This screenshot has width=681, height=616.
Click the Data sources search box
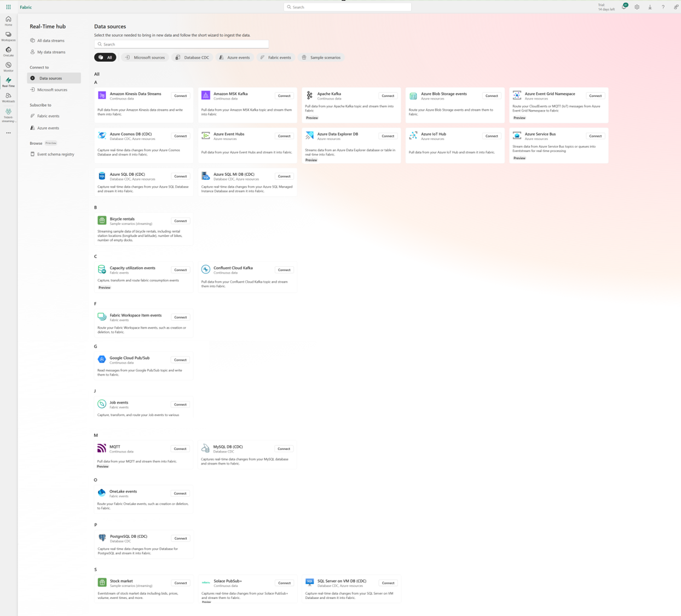click(181, 44)
